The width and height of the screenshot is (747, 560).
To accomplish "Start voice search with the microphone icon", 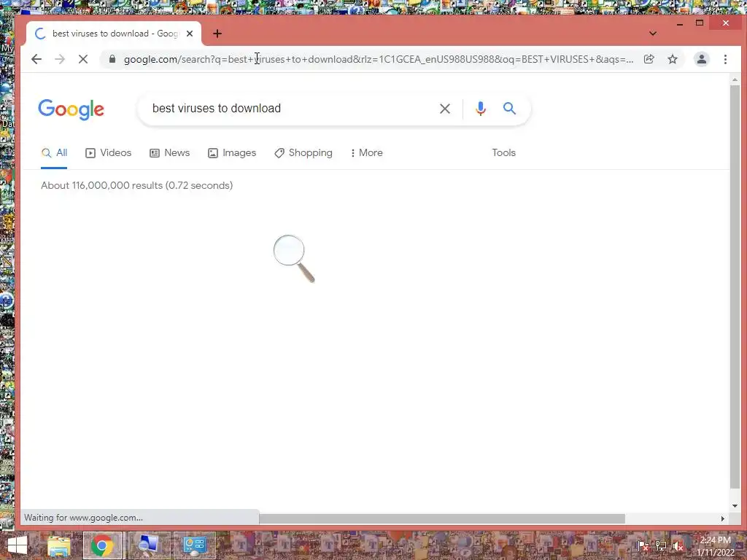I will click(x=481, y=109).
